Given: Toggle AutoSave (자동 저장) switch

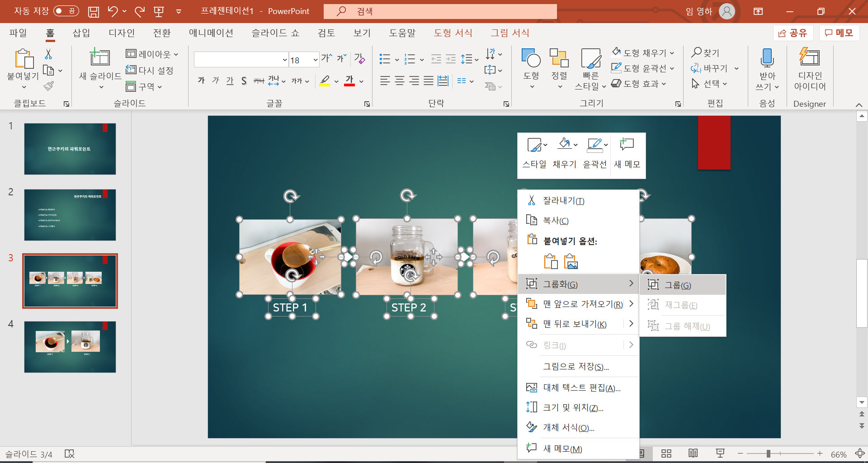Looking at the screenshot, I should click(x=66, y=11).
